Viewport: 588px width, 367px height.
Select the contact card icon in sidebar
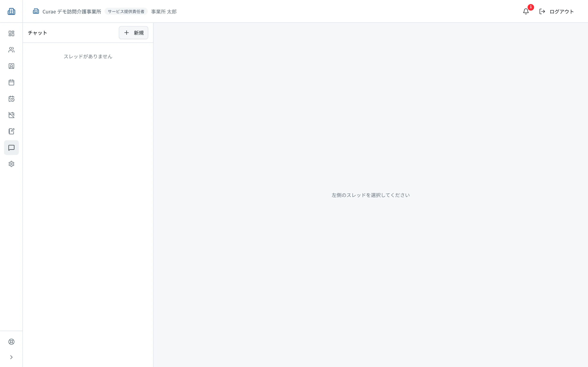pos(11,66)
